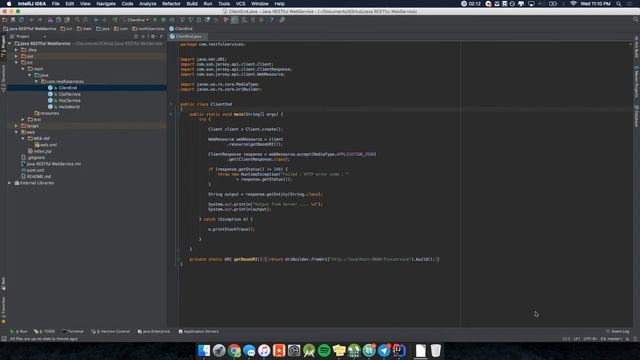Select CtoFService class in project tree
640x360 pixels.
[x=69, y=94]
